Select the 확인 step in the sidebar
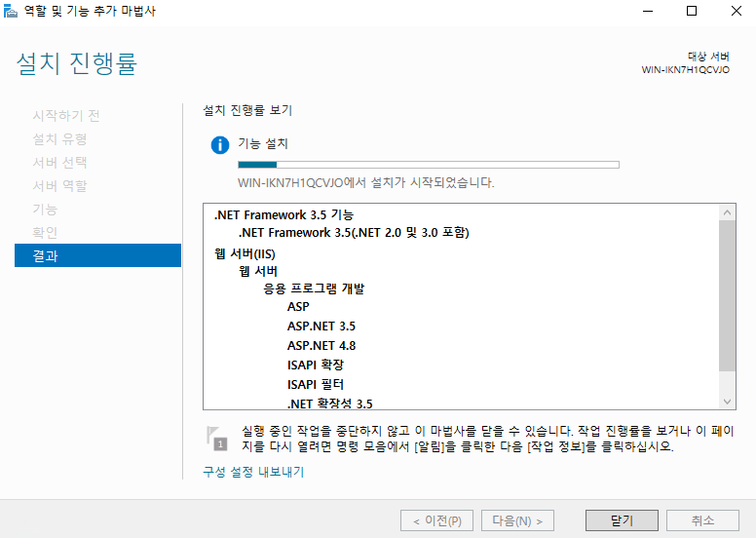756x538 pixels. (45, 233)
